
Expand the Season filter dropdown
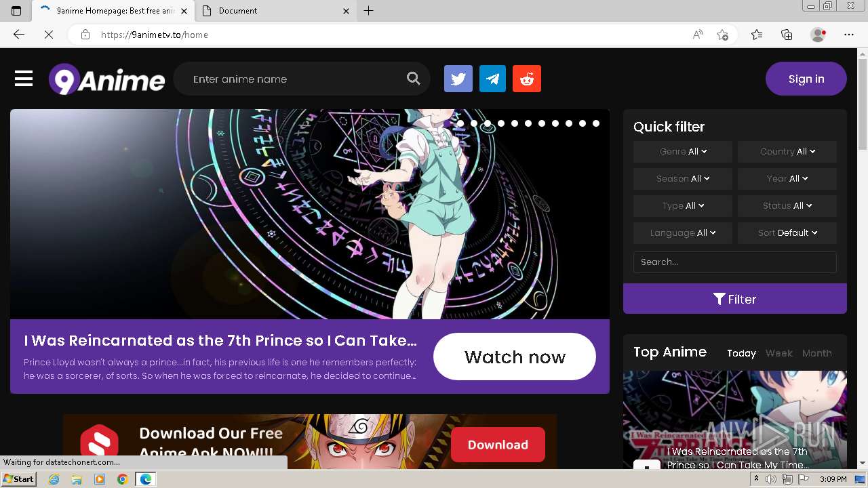(683, 179)
